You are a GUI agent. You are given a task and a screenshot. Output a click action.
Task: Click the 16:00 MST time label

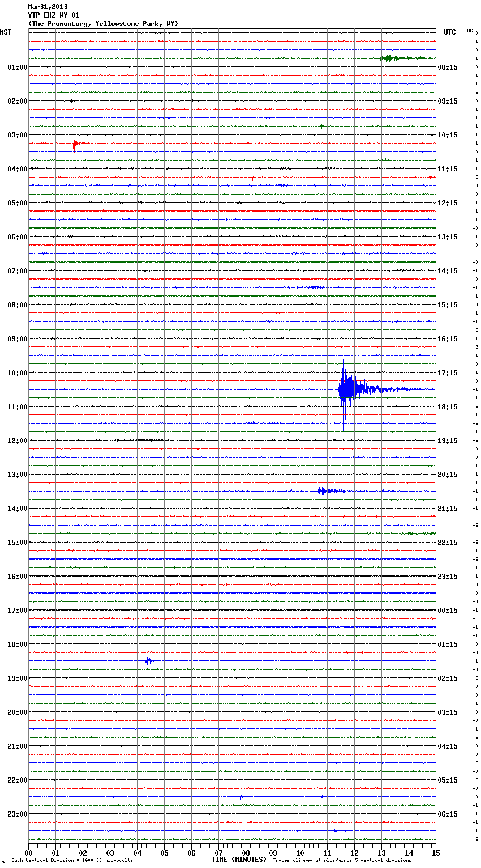tap(17, 577)
